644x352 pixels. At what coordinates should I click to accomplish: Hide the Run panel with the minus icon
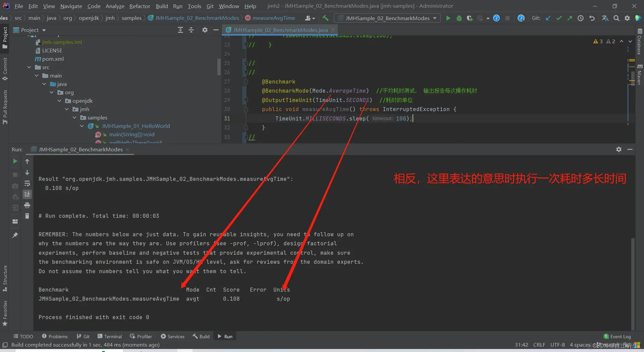coord(630,149)
